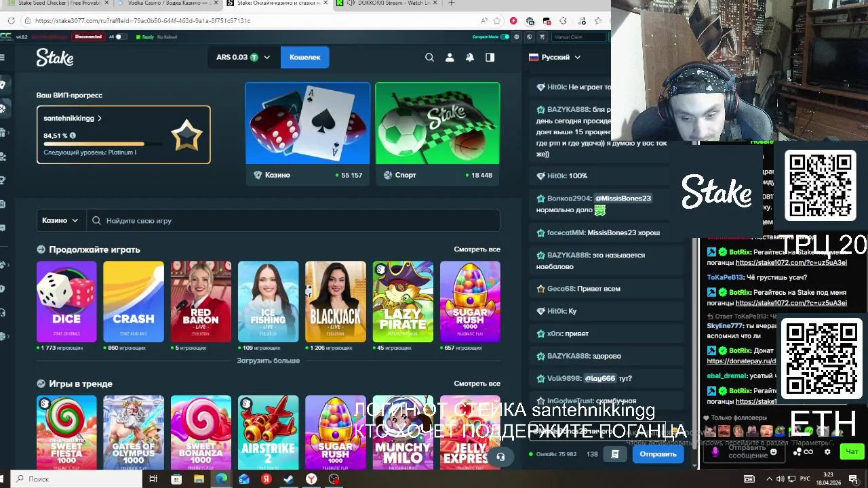Image resolution: width=868 pixels, height=488 pixels.
Task: Toggle the chat sidebar panel icon
Action: [x=490, y=58]
